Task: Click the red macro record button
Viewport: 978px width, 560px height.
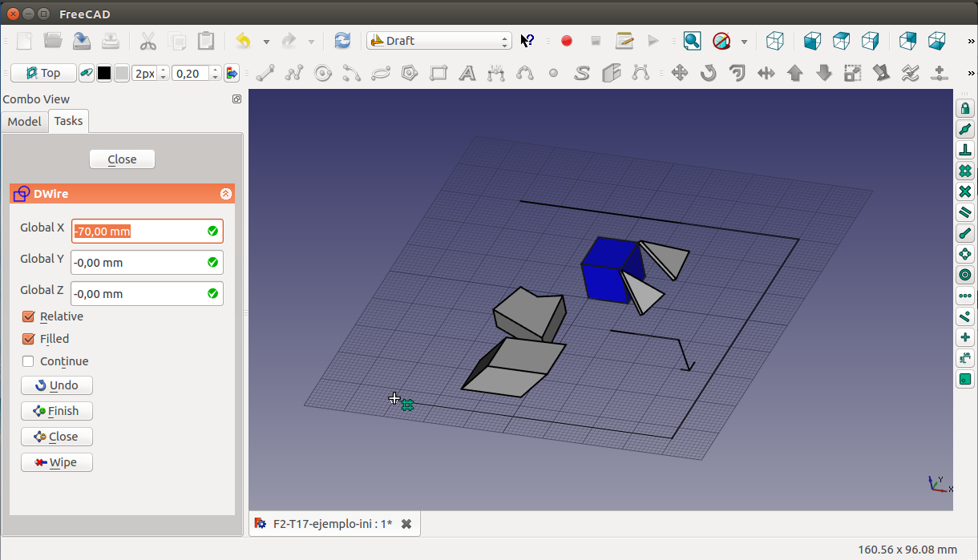Action: pyautogui.click(x=567, y=41)
